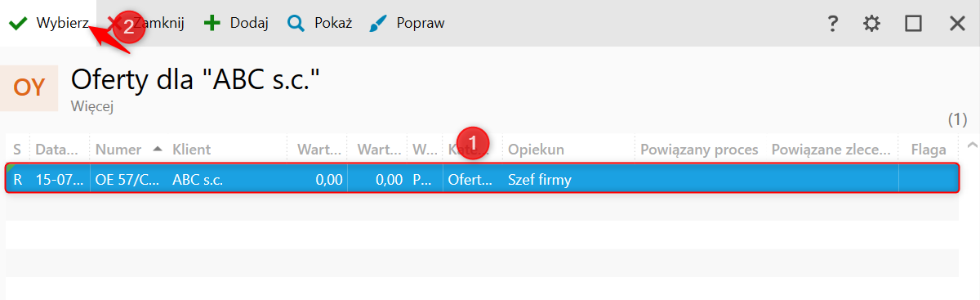Click the green plus Dodaj icon
The image size is (980, 300).
point(212,23)
